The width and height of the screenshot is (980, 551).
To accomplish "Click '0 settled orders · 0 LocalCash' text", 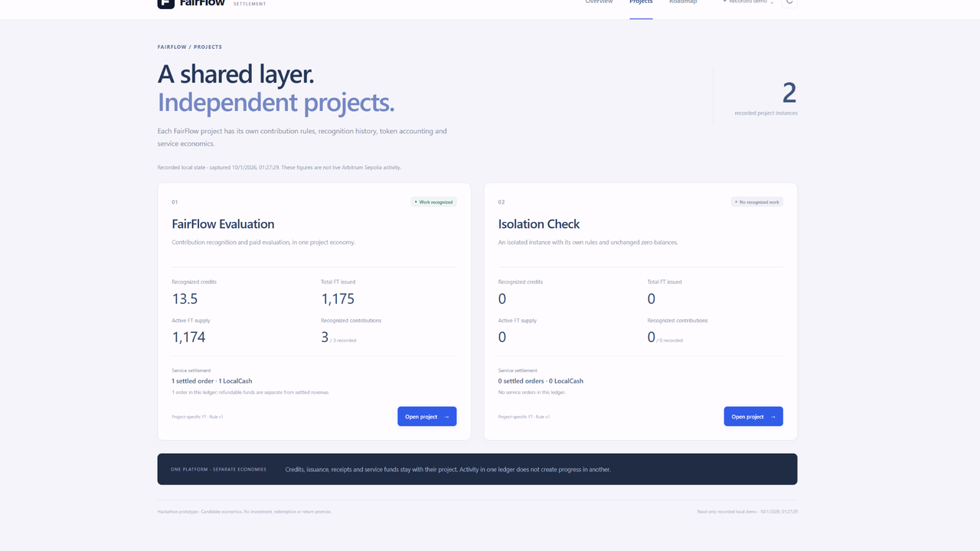I will click(x=541, y=381).
